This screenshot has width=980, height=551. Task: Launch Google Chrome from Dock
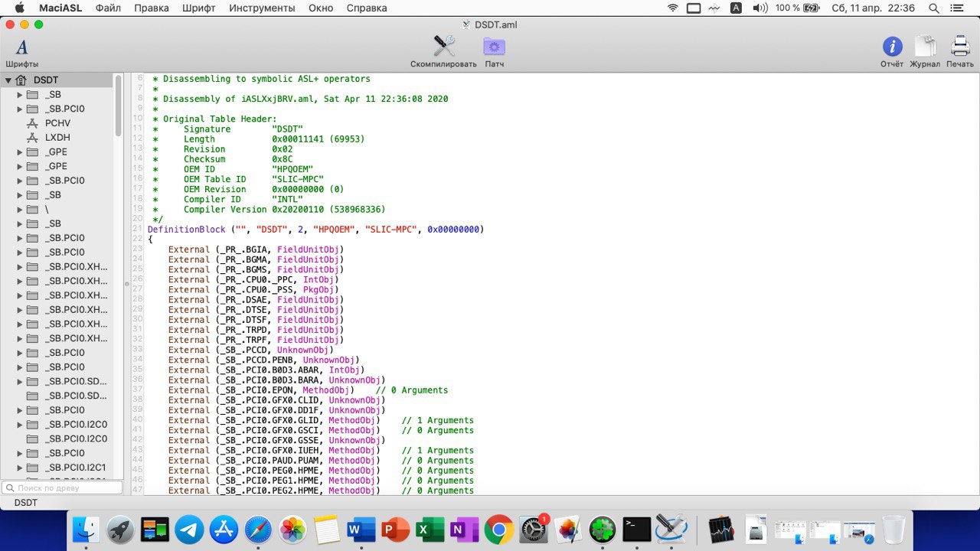(498, 530)
